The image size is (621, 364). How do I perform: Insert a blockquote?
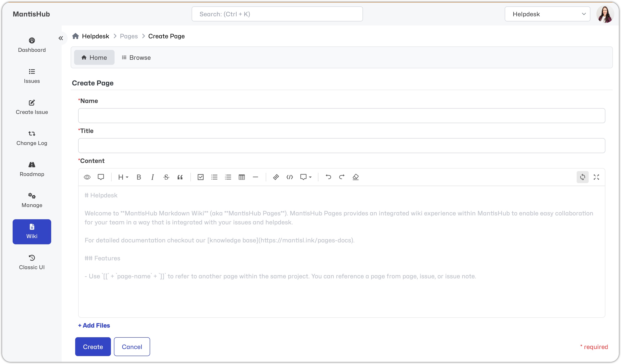pos(180,177)
